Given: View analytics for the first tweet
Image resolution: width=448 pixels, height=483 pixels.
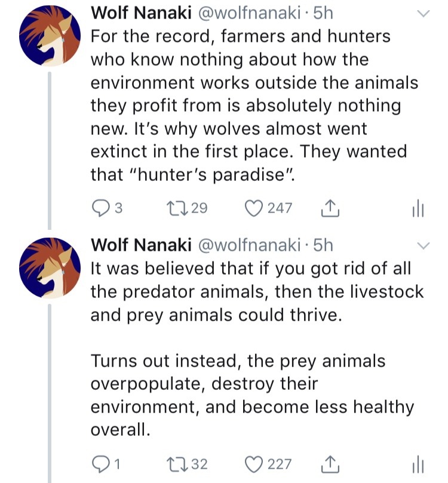Looking at the screenshot, I should 418,209.
